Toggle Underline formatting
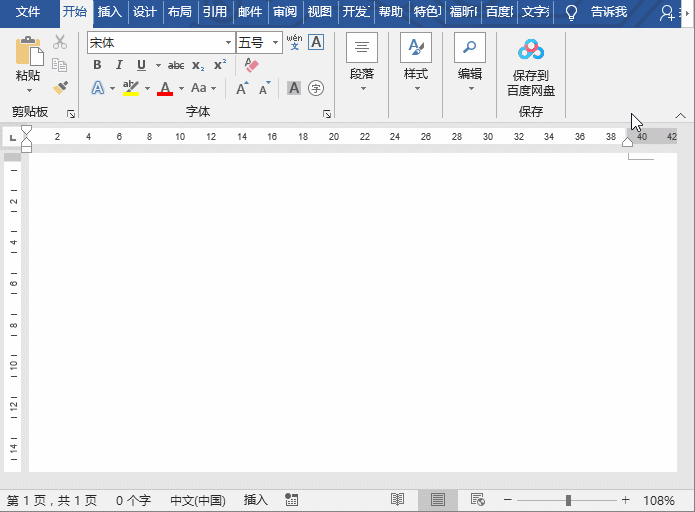This screenshot has height=512, width=695. (x=141, y=65)
